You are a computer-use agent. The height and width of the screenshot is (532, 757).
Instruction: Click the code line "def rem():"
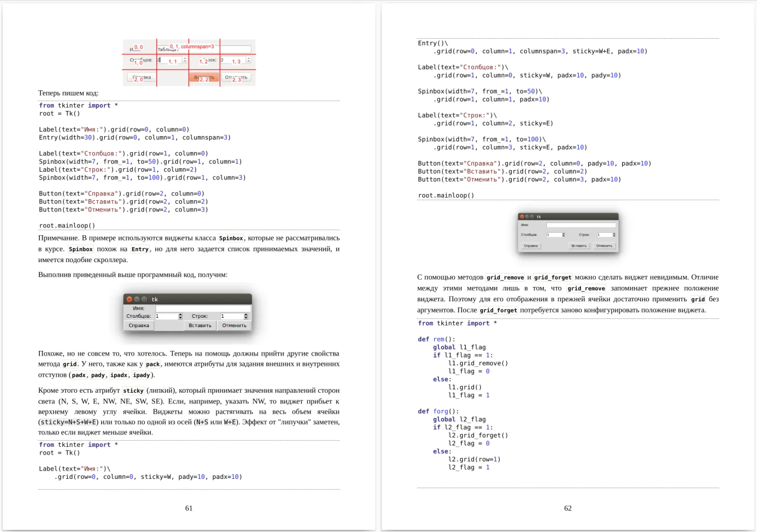coord(437,340)
